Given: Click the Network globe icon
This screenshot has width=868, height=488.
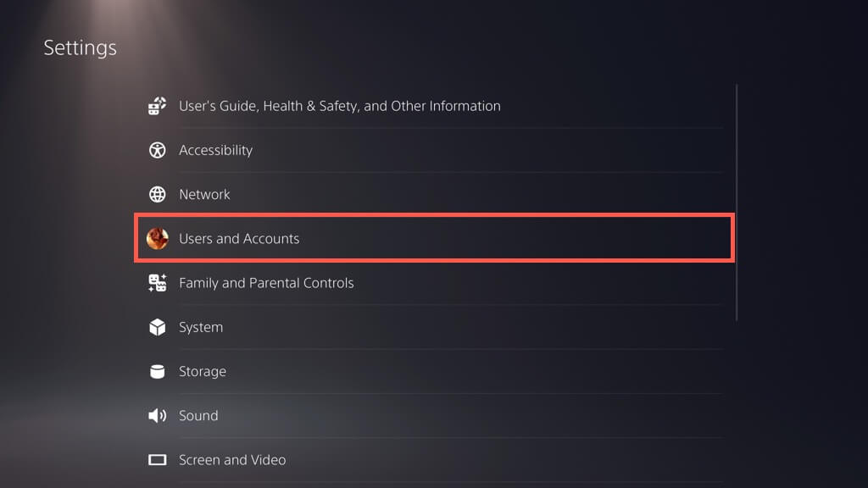Looking at the screenshot, I should tap(158, 194).
